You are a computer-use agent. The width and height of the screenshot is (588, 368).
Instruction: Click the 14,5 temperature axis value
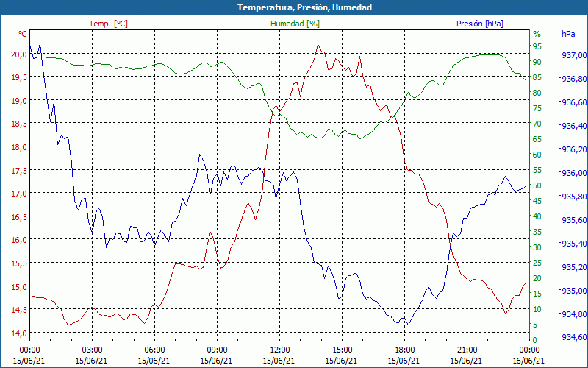(x=19, y=310)
